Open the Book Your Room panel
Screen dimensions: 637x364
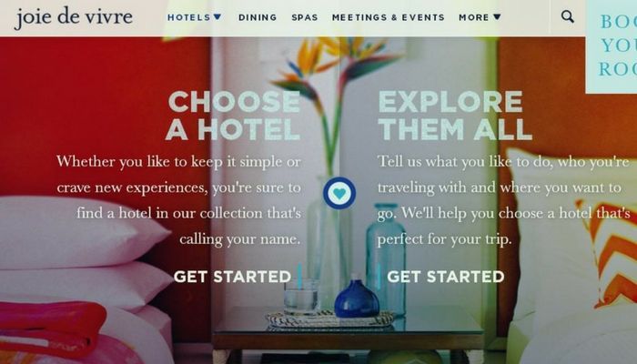pos(612,46)
